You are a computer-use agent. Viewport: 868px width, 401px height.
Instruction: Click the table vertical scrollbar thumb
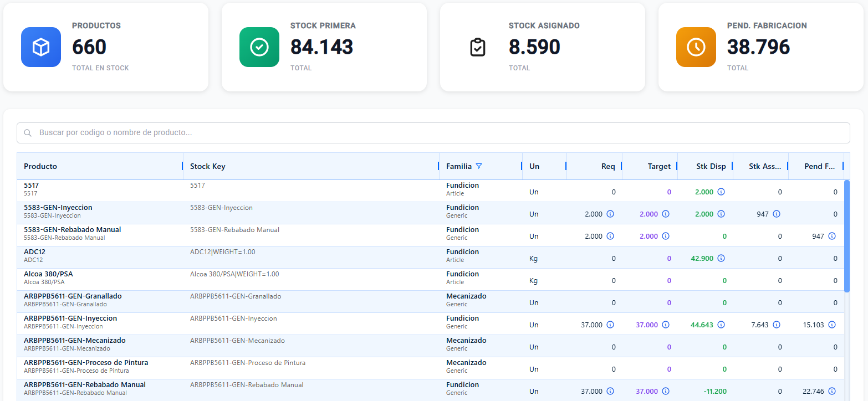847,236
